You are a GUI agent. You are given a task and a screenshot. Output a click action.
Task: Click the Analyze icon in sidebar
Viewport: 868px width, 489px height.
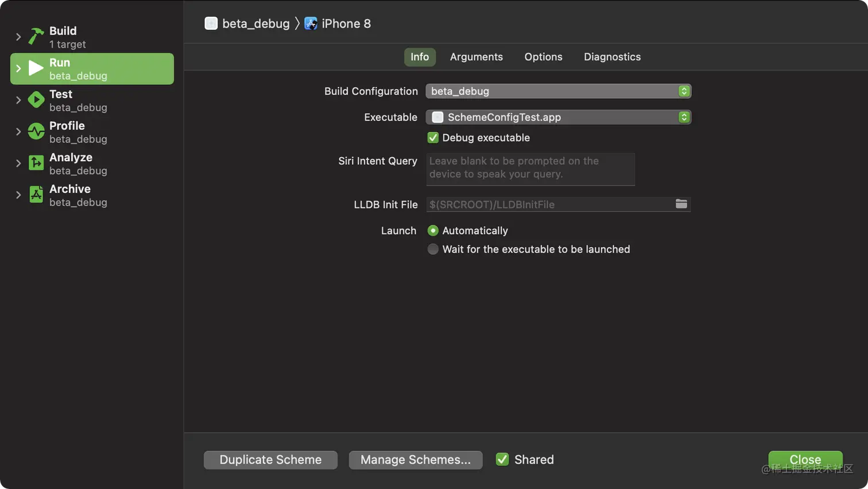[x=36, y=163]
